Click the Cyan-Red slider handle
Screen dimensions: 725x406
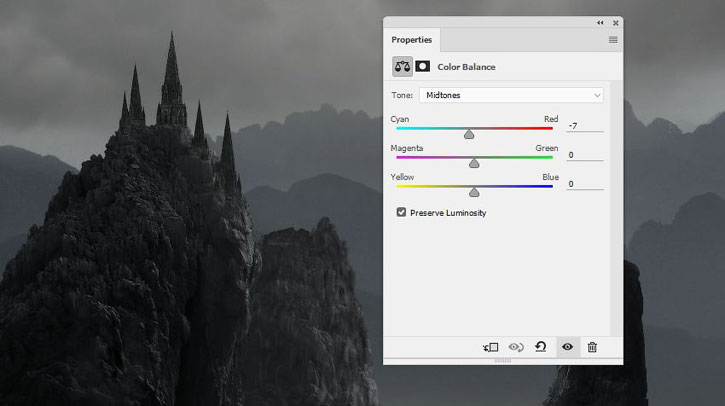[x=469, y=134]
